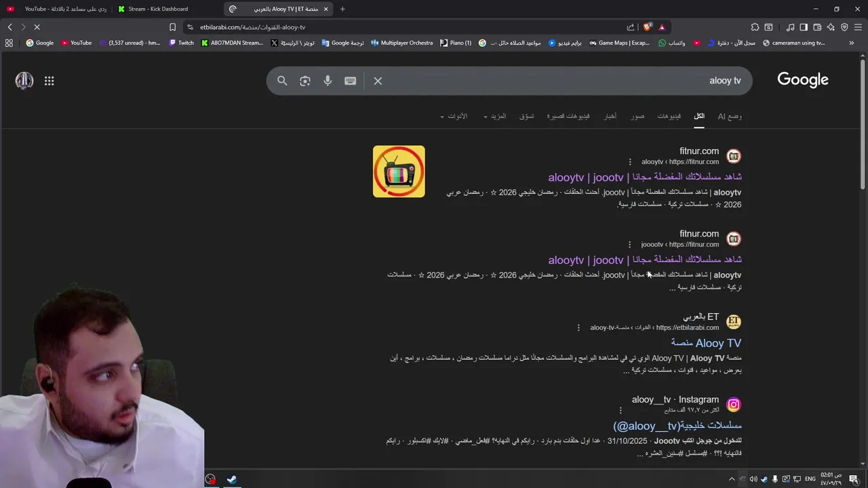Open the on-screen keyboard input tool
The image size is (868, 488).
(350, 81)
